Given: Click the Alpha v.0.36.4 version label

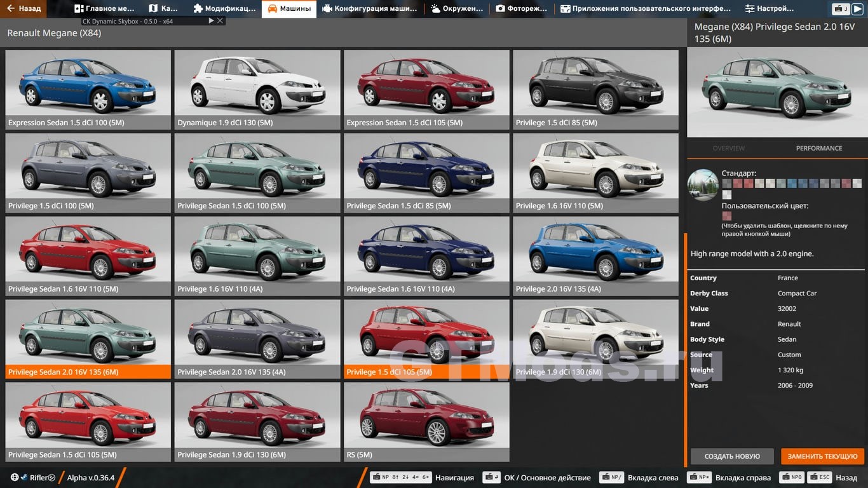Looking at the screenshot, I should (x=91, y=478).
